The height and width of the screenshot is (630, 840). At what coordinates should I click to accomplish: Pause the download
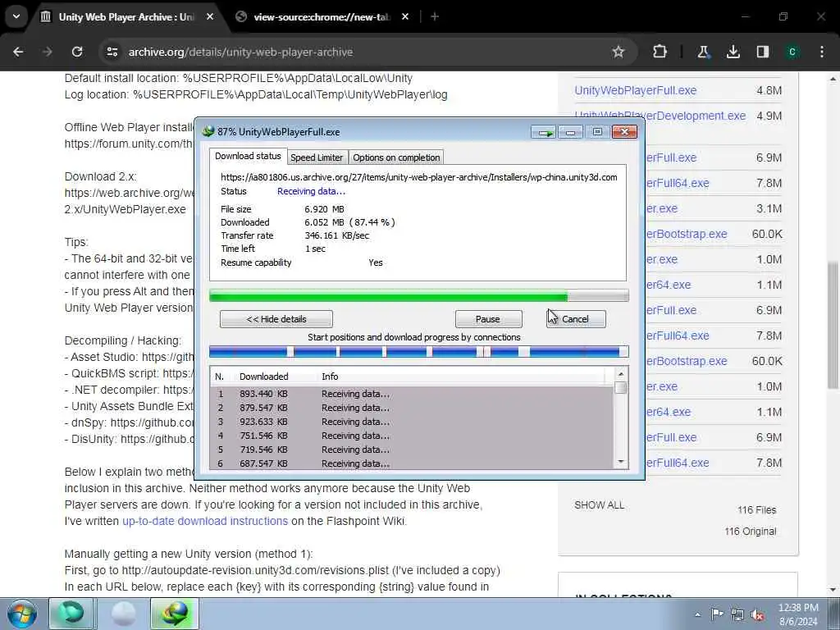tap(488, 319)
